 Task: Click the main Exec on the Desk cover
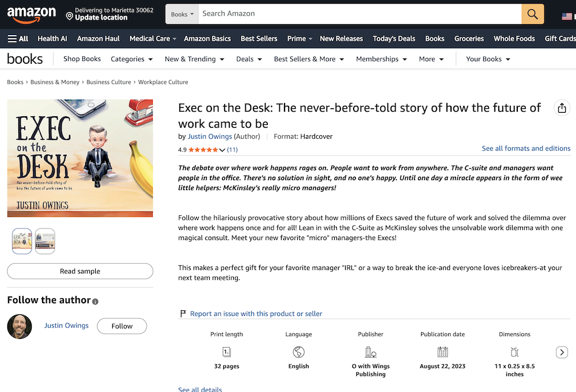click(80, 158)
